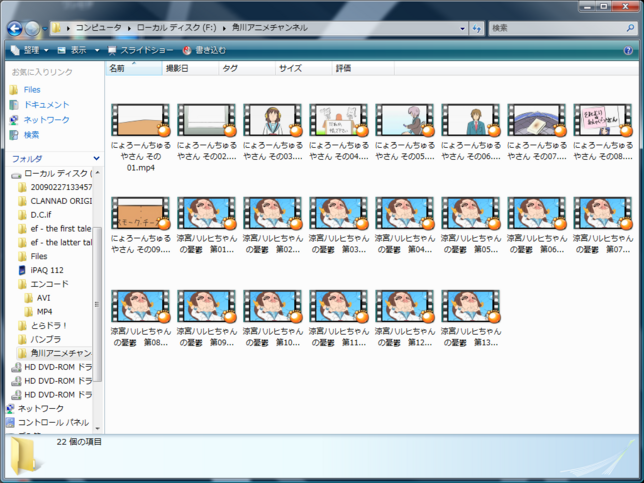
Task: Select the MP4 subfolder
Action: click(39, 312)
